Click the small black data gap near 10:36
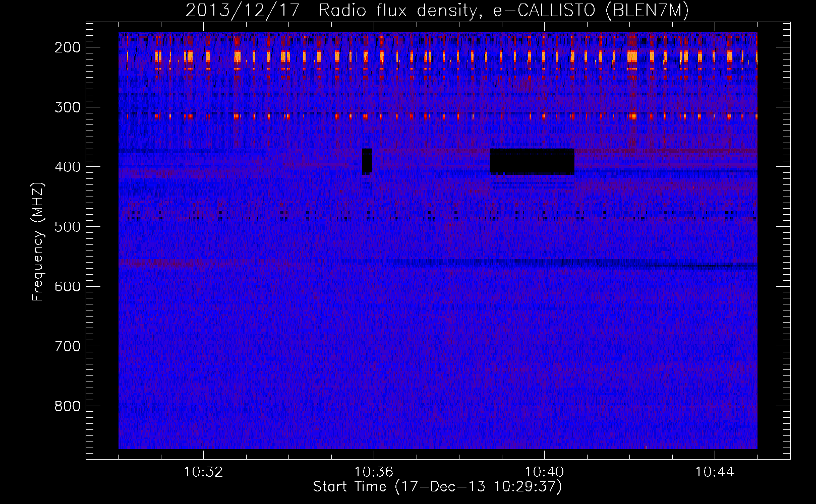This screenshot has height=504, width=816. click(x=367, y=161)
